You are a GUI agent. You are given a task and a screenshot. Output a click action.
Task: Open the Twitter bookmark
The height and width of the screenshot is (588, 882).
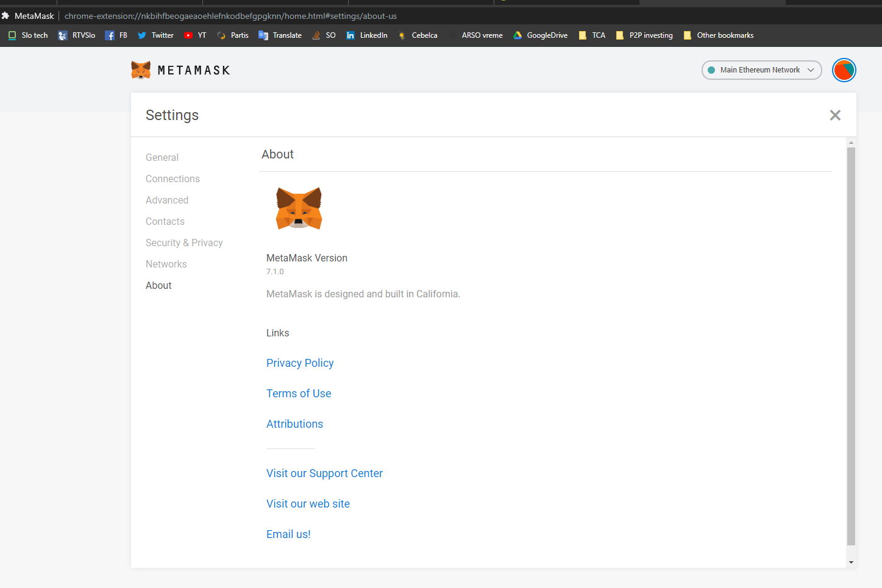pyautogui.click(x=155, y=35)
